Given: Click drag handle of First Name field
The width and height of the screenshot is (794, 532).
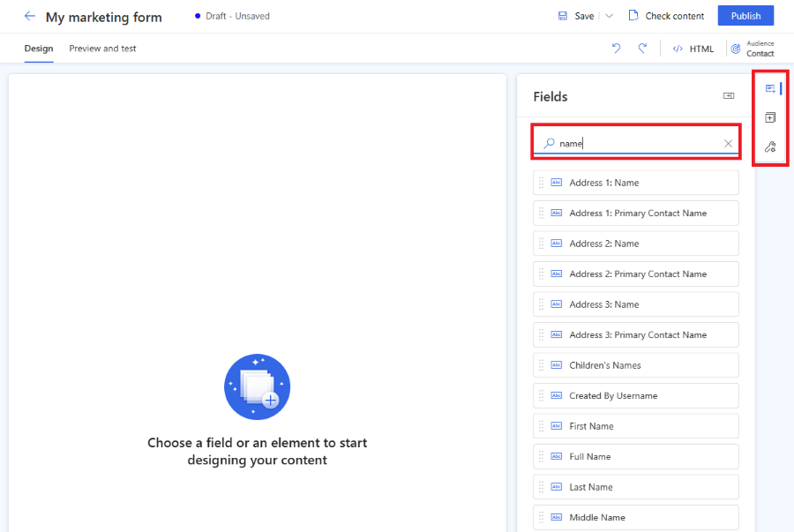Looking at the screenshot, I should [x=541, y=426].
